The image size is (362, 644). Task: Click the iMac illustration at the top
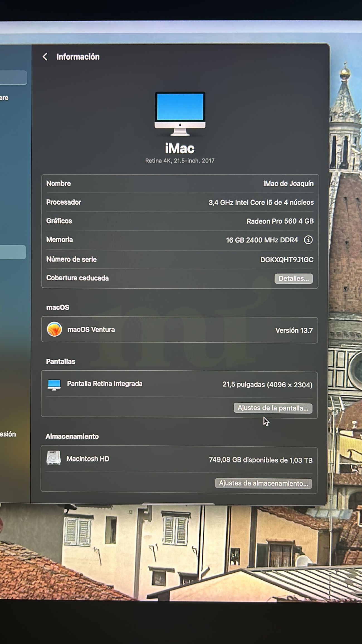[x=180, y=114]
